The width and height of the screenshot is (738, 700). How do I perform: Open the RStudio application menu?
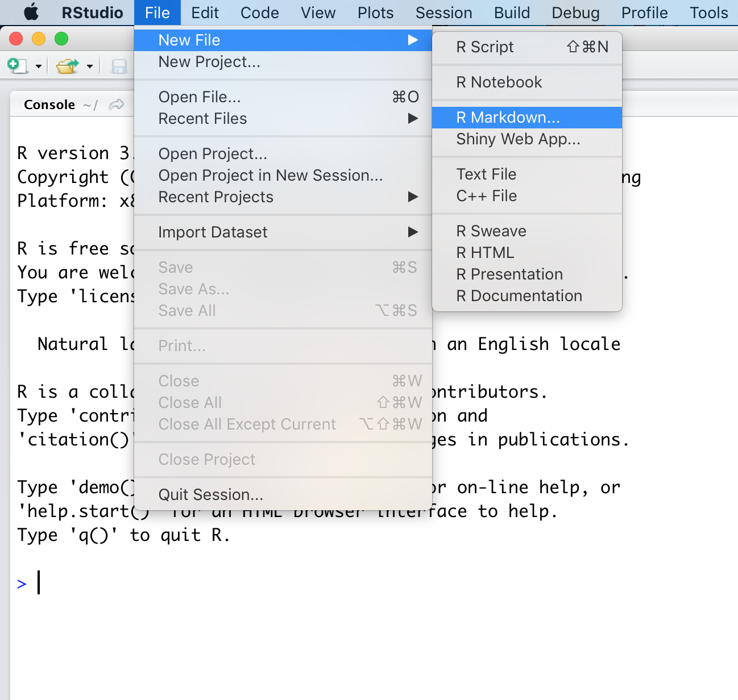[x=92, y=13]
